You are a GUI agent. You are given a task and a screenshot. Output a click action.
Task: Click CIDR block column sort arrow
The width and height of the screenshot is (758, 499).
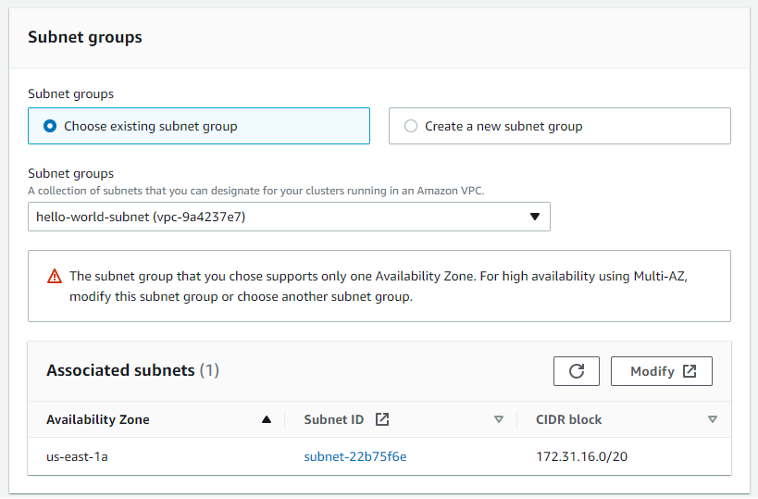pos(712,420)
